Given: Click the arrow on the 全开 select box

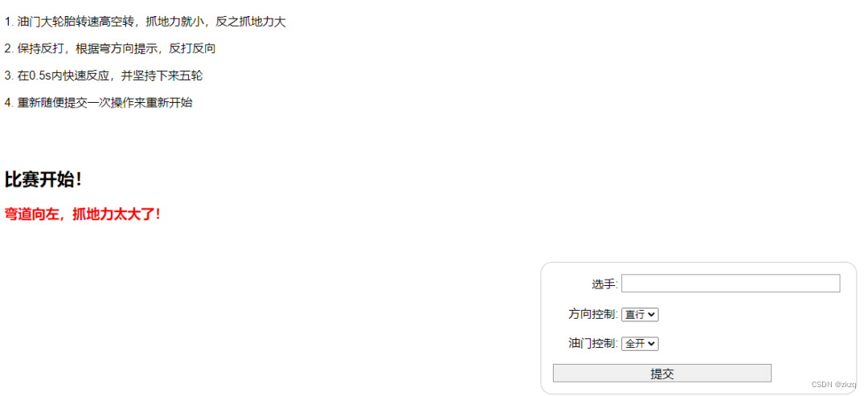Looking at the screenshot, I should point(652,344).
